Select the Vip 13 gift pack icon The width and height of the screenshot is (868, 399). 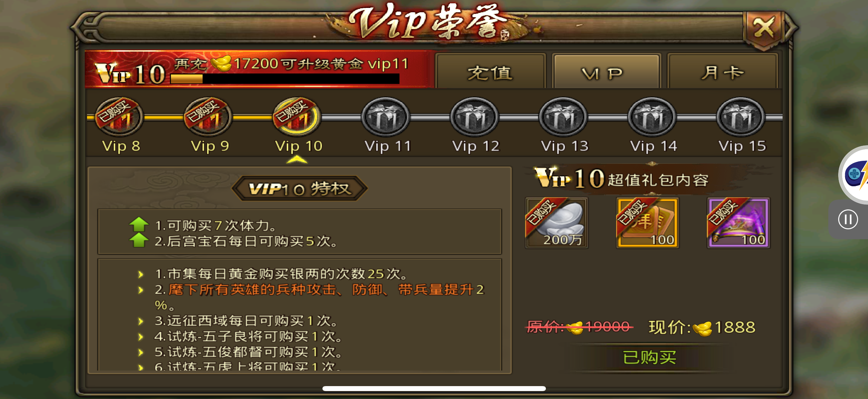[563, 117]
